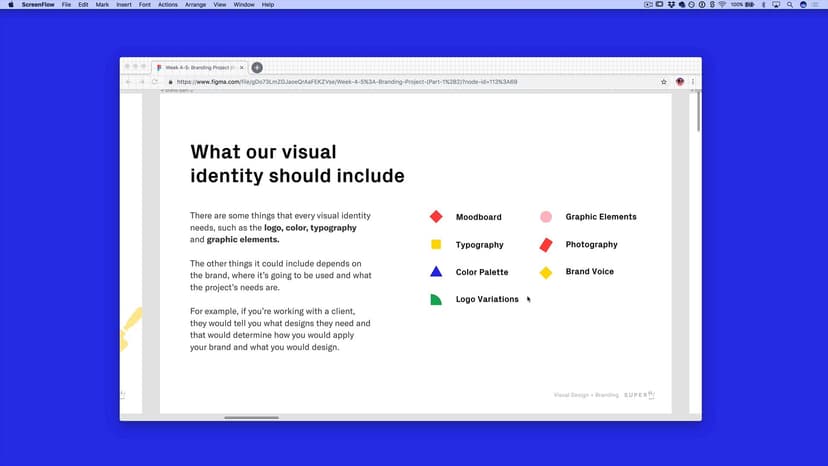The image size is (828, 466).
Task: Click the Figma URL address bar
Action: (x=400, y=82)
